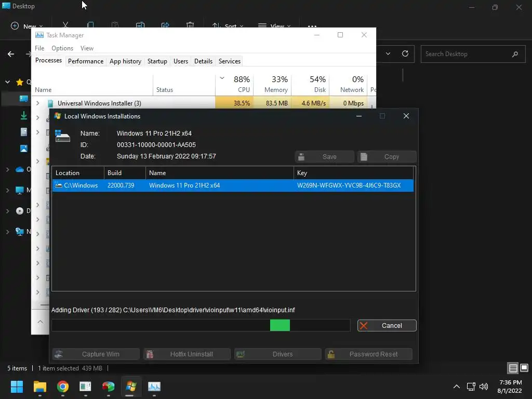Sort by the Location column header
Screen dimensions: 532x399
click(78, 172)
